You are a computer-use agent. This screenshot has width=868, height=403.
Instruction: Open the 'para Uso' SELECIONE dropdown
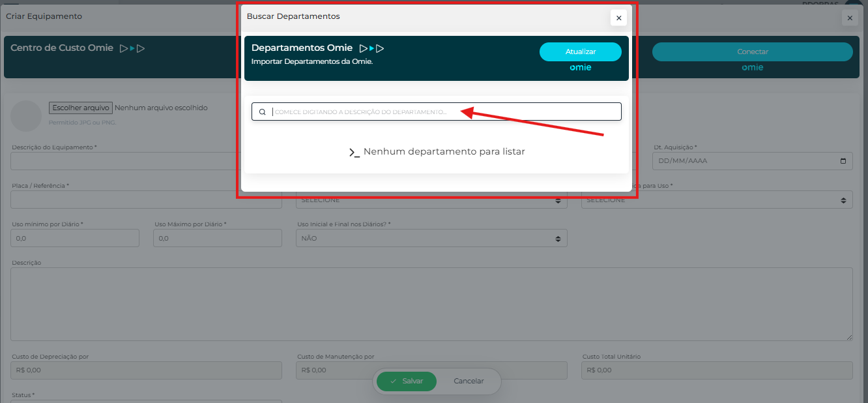pyautogui.click(x=717, y=200)
